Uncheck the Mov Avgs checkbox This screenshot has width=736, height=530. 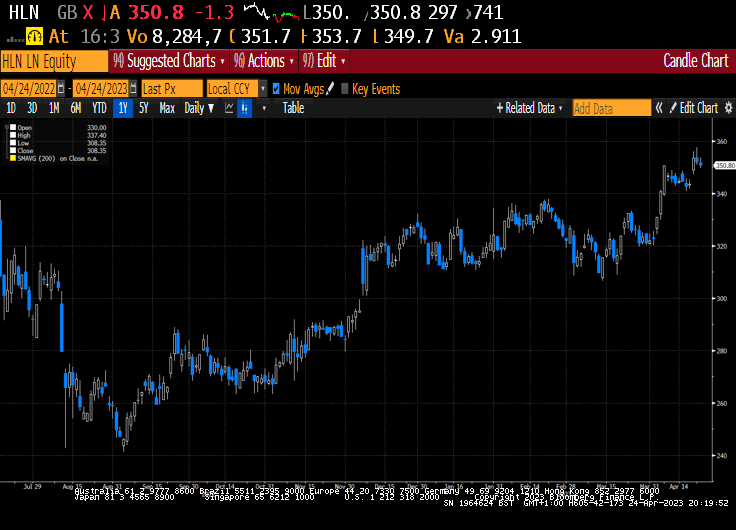pos(276,88)
